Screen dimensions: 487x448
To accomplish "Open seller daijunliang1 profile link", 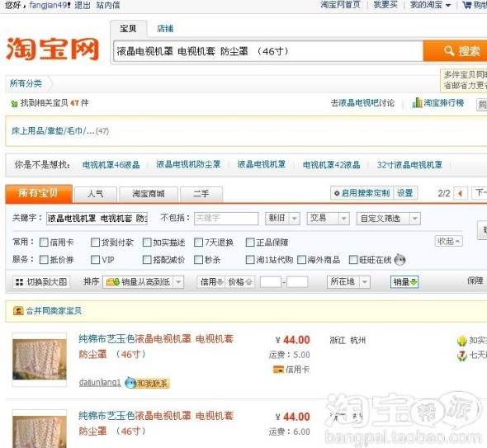I will pyautogui.click(x=100, y=383).
